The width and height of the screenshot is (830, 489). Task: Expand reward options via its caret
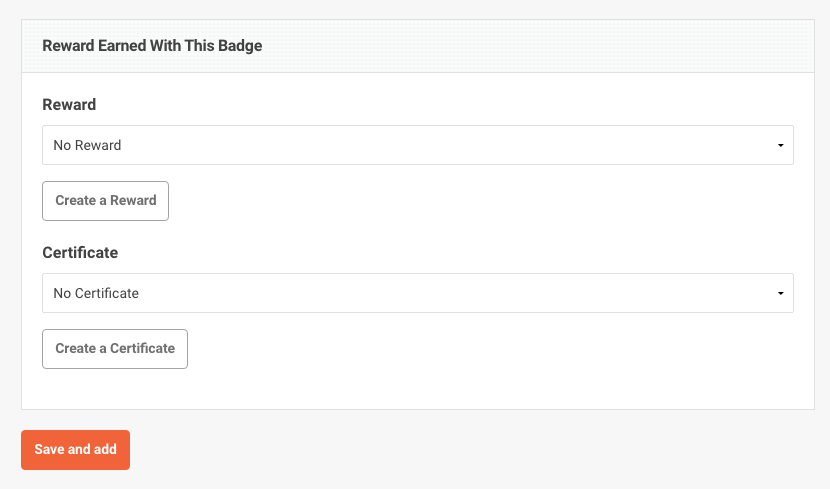tap(780, 146)
